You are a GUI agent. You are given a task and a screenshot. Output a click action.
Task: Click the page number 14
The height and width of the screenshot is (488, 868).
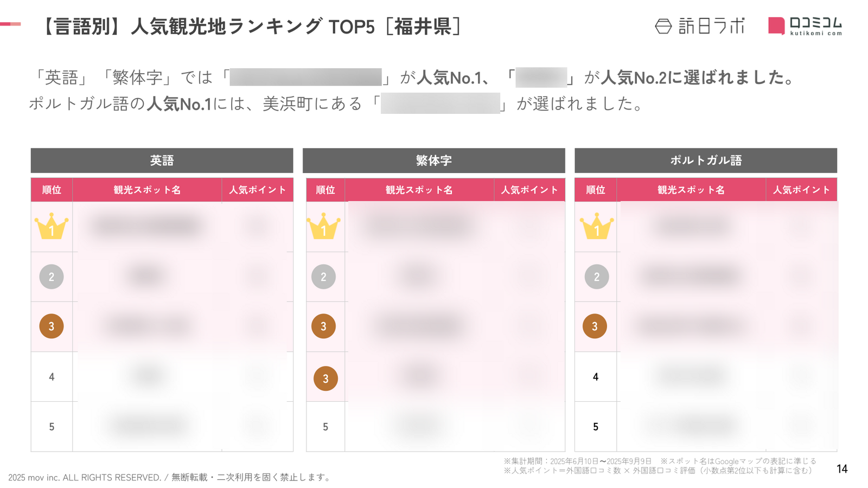pyautogui.click(x=842, y=469)
